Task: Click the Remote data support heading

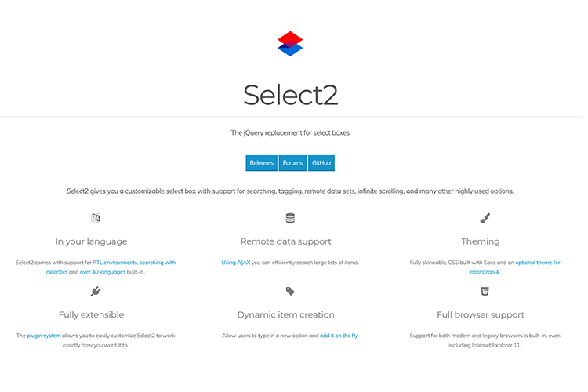Action: pyautogui.click(x=285, y=241)
